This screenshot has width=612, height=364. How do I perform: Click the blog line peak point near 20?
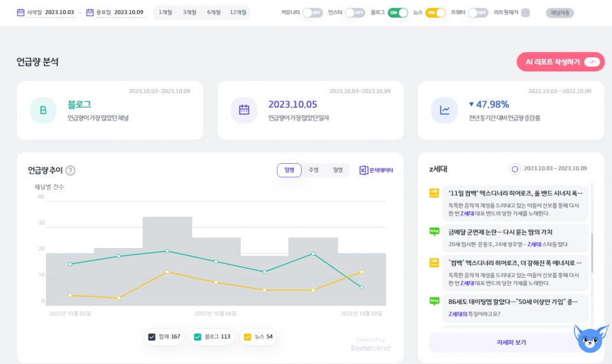tap(168, 251)
